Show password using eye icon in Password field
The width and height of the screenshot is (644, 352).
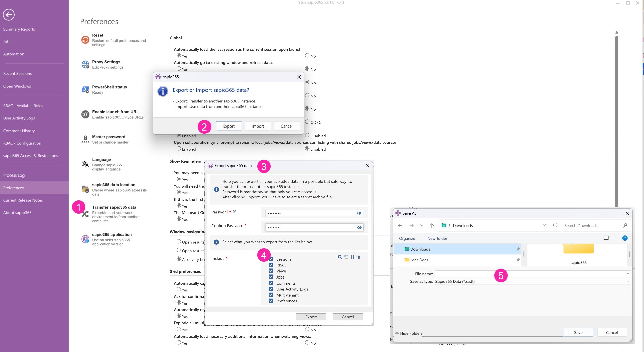point(359,213)
